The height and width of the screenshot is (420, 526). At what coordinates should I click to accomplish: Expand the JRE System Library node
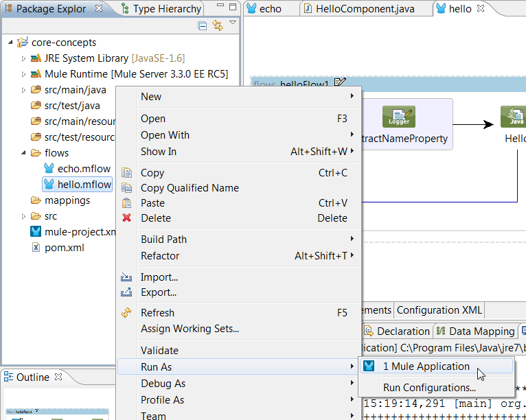(x=23, y=58)
